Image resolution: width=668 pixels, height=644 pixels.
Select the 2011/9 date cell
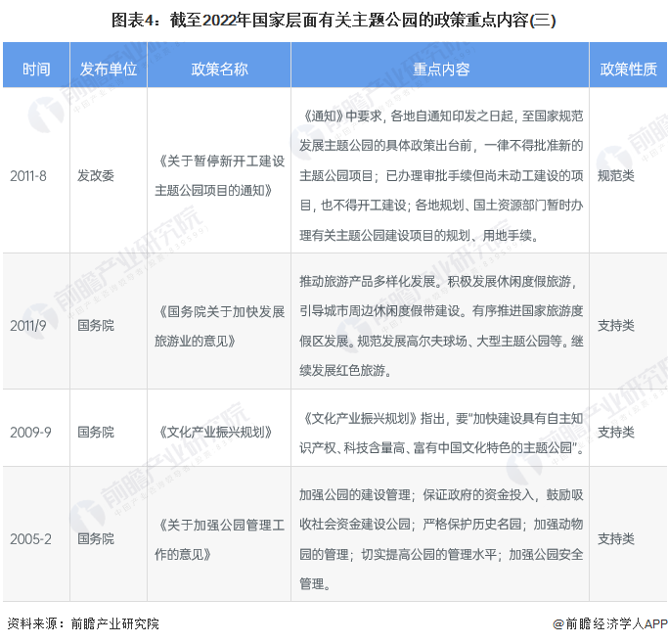(x=28, y=325)
